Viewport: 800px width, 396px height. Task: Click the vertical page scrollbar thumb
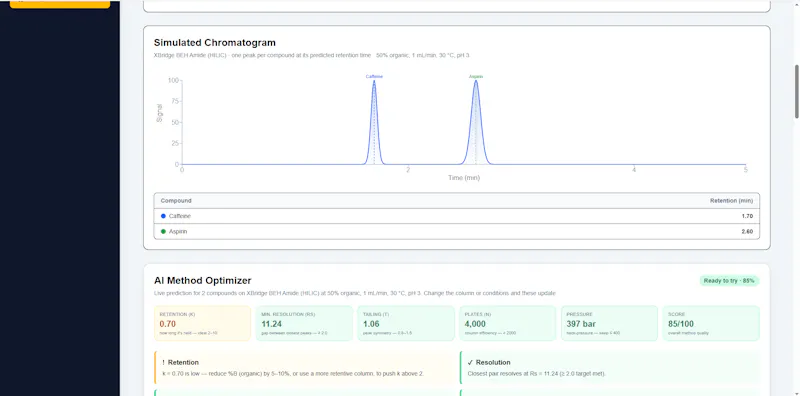[x=796, y=92]
